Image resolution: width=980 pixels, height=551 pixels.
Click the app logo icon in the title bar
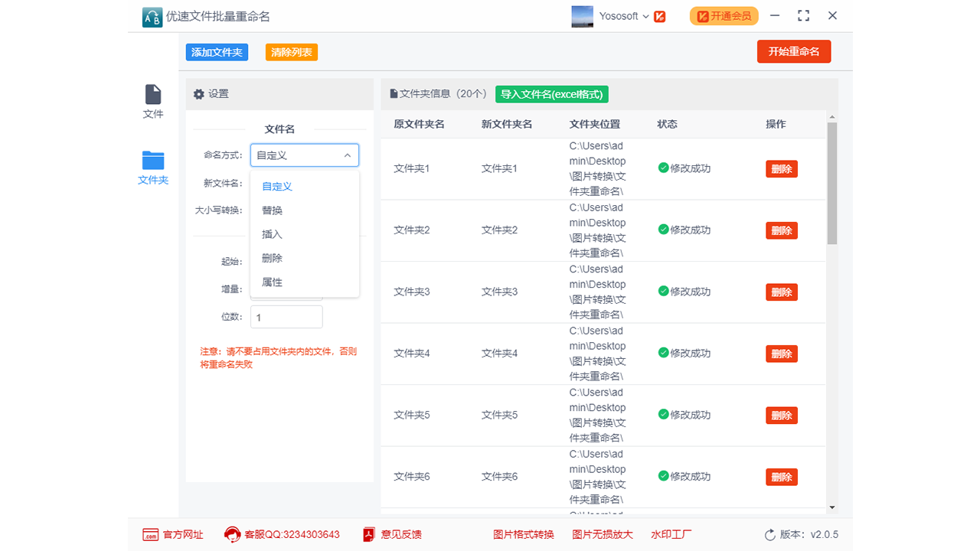151,15
